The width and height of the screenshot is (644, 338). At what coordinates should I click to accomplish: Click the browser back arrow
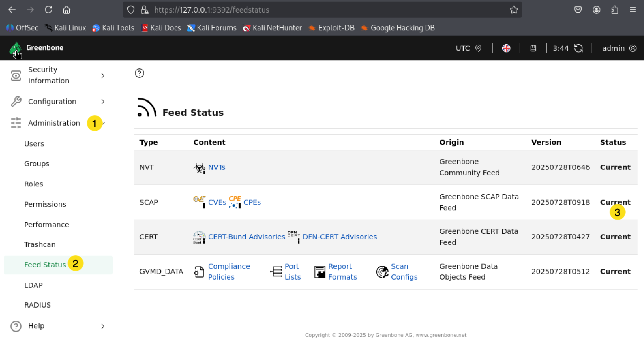coord(12,10)
